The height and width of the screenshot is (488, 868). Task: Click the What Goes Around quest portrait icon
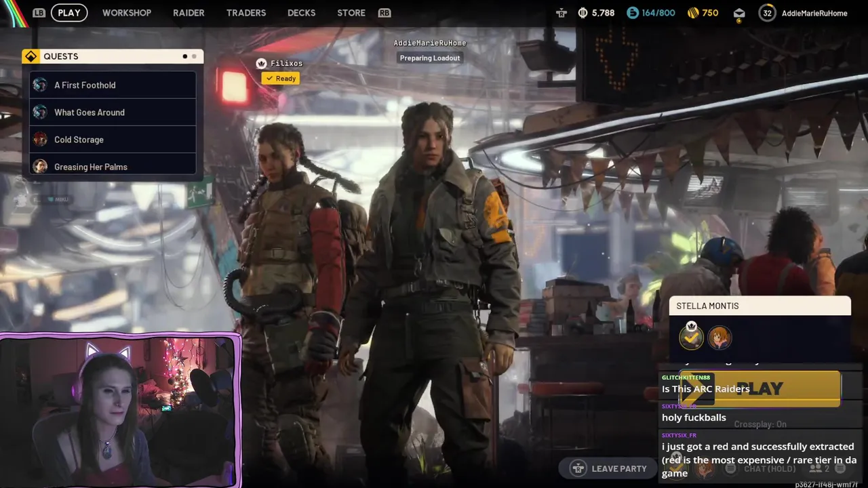click(40, 112)
